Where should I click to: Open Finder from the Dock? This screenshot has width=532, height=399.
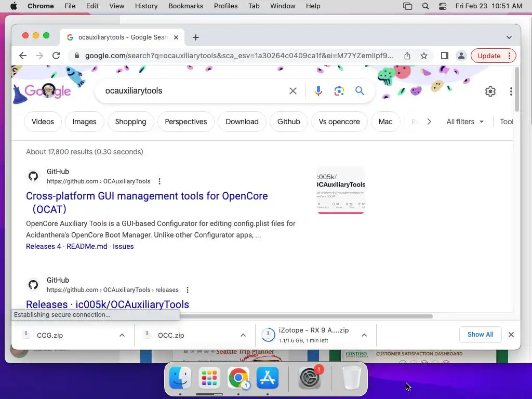click(x=180, y=378)
